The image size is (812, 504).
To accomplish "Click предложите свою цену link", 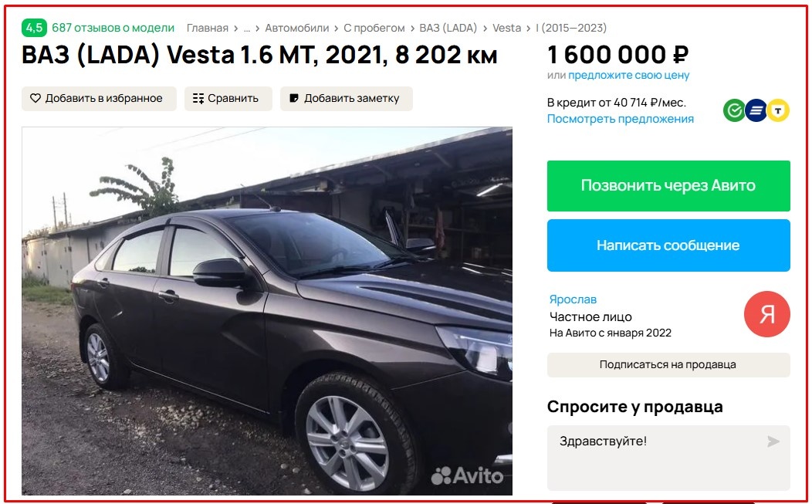I will pos(628,75).
